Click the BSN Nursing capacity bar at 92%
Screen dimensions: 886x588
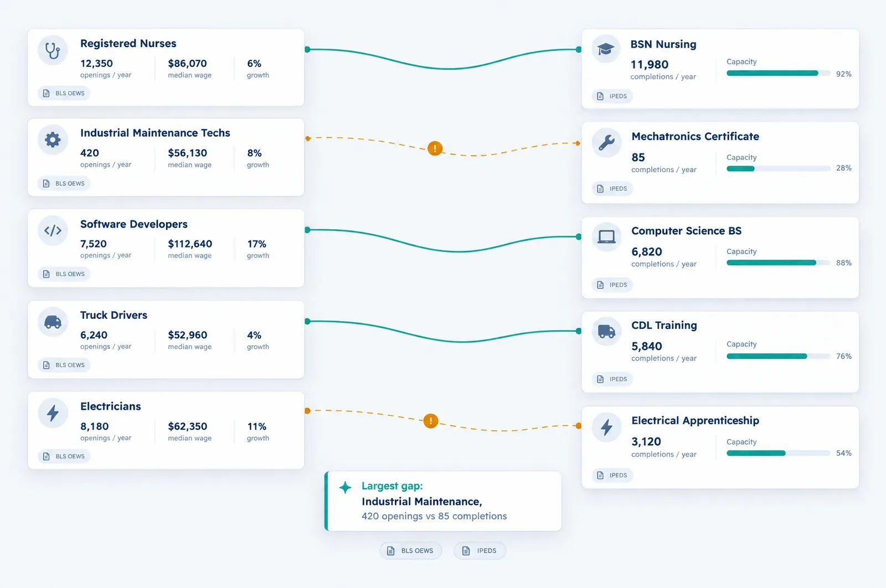click(779, 73)
